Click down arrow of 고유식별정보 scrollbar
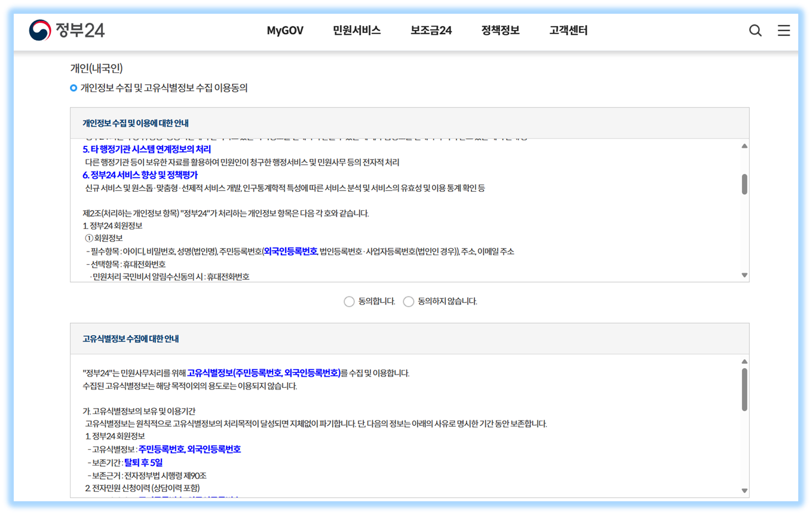The width and height of the screenshot is (812, 515). [x=744, y=491]
